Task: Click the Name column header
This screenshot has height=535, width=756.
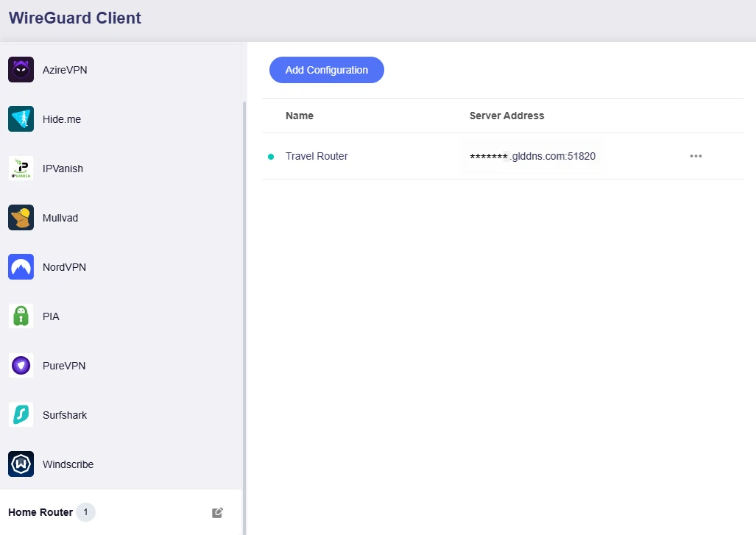Action: (x=299, y=116)
